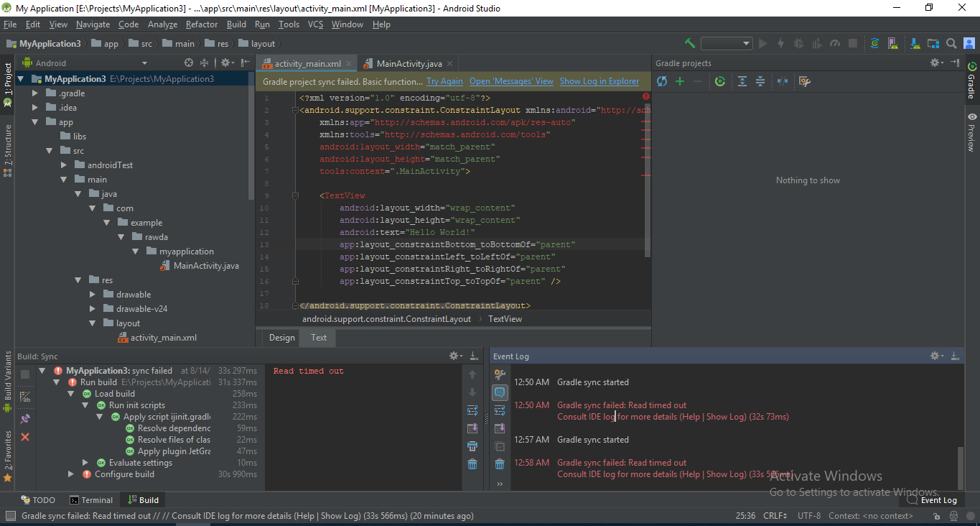Click the green plus to attach Gradle project

(680, 82)
